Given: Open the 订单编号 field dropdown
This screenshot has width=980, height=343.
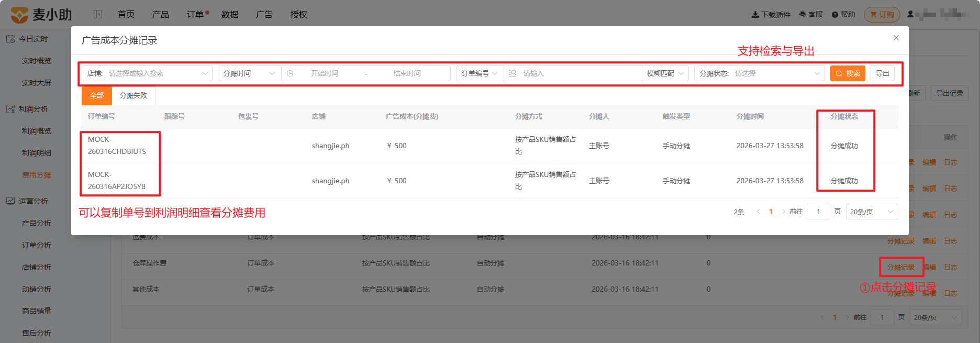Looking at the screenshot, I should tap(480, 73).
